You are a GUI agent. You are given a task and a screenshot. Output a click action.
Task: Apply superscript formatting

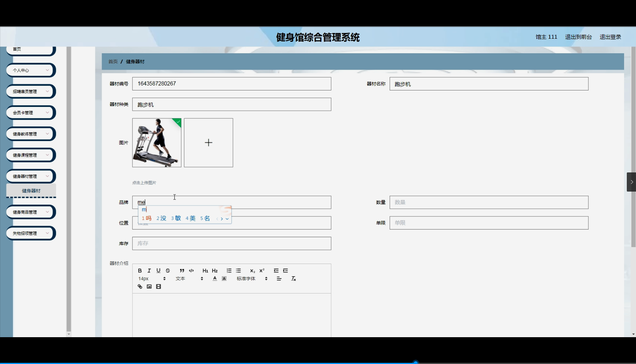tap(262, 271)
